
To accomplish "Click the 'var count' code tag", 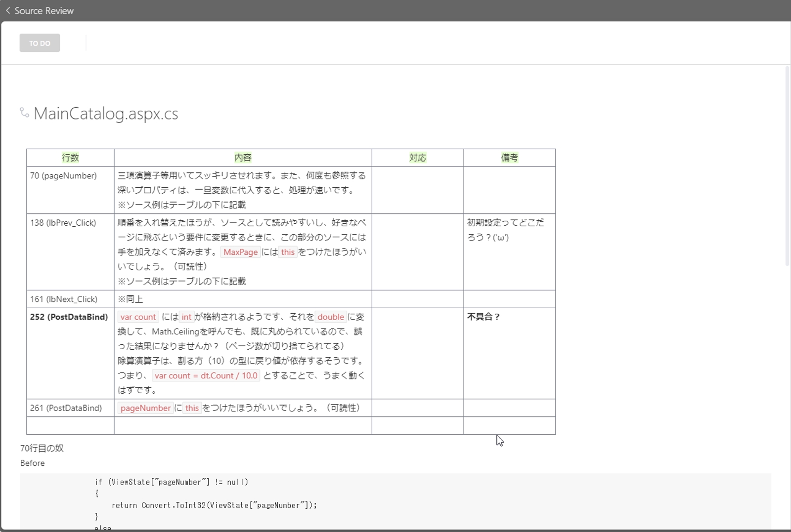I will point(138,317).
